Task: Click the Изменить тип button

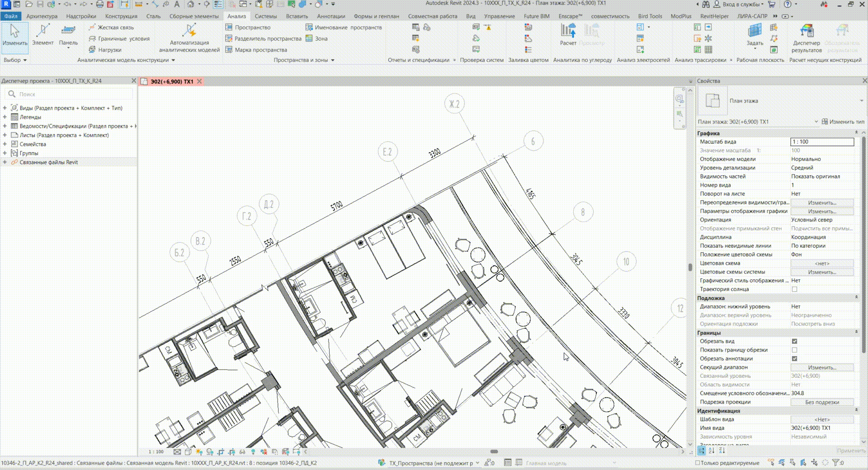Action: point(843,122)
